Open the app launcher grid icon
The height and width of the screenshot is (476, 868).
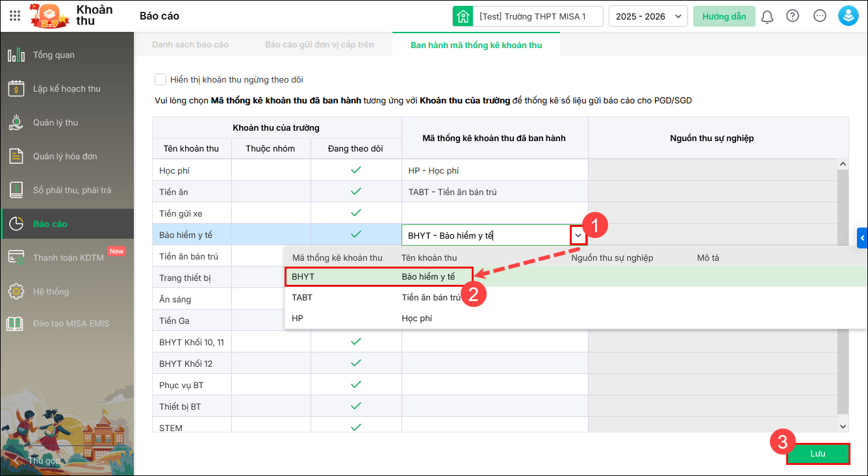(16, 16)
